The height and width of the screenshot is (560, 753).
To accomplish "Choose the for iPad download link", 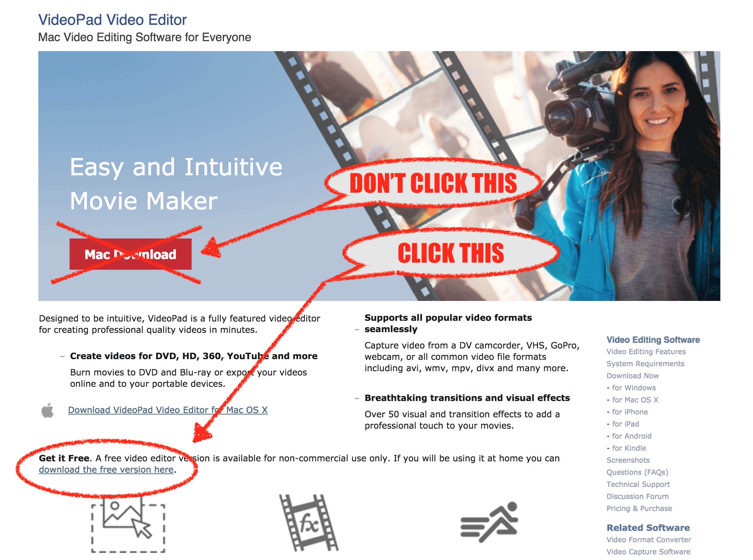I will pyautogui.click(x=626, y=424).
